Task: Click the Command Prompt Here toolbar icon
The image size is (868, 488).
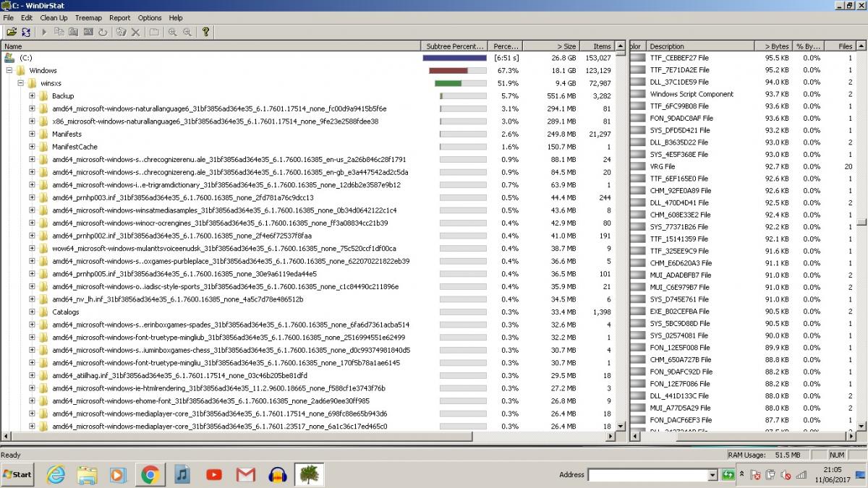Action: (x=88, y=32)
